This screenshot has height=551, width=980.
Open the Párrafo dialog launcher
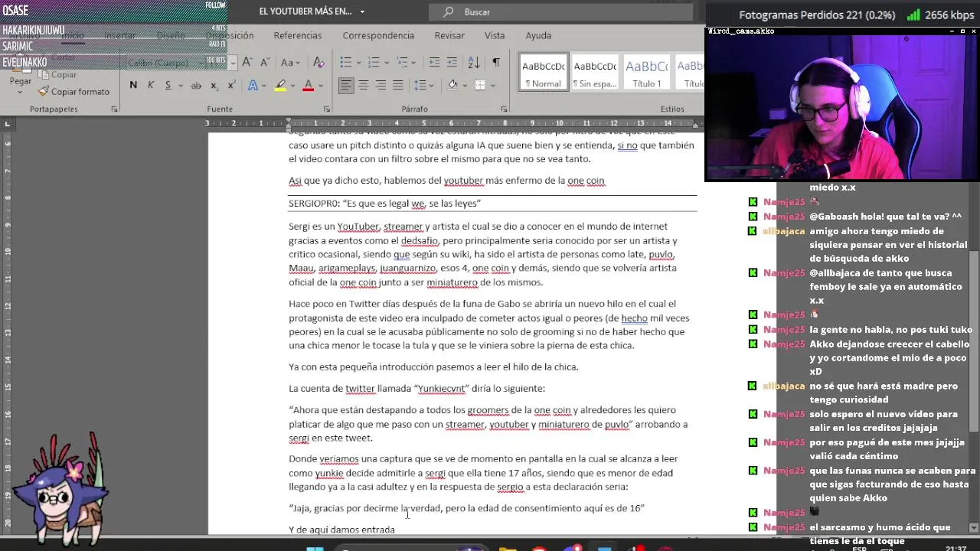(504, 109)
